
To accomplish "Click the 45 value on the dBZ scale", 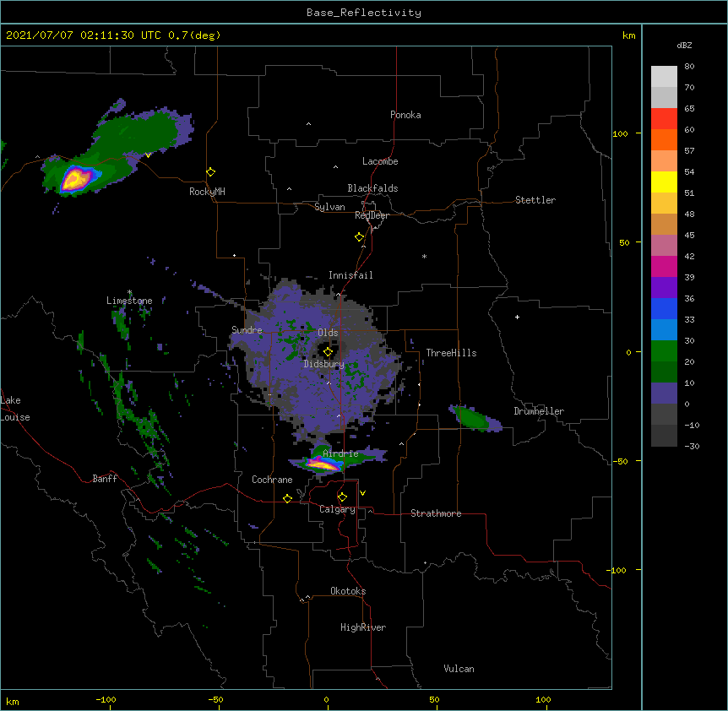I will (x=689, y=236).
